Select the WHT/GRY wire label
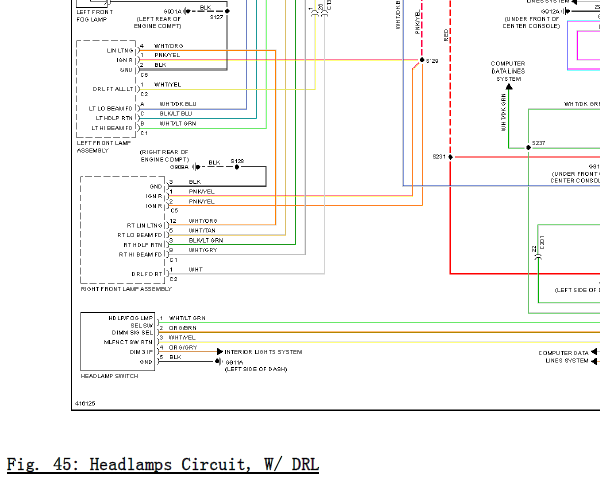This screenshot has width=600, height=504. (203, 250)
